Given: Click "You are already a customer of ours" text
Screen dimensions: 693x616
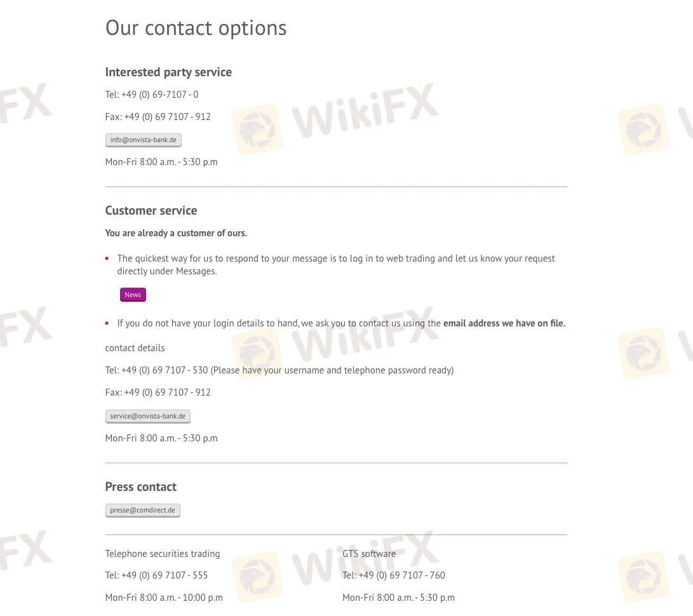Looking at the screenshot, I should (x=176, y=233).
